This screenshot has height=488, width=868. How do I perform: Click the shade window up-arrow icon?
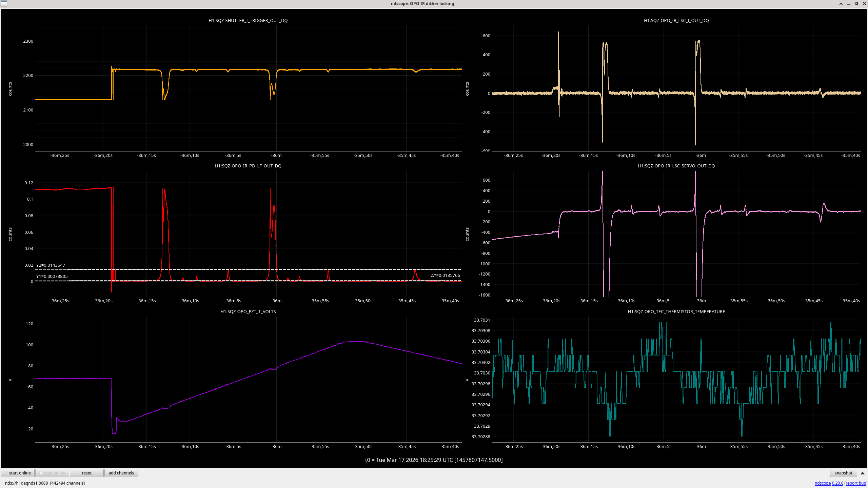[841, 4]
